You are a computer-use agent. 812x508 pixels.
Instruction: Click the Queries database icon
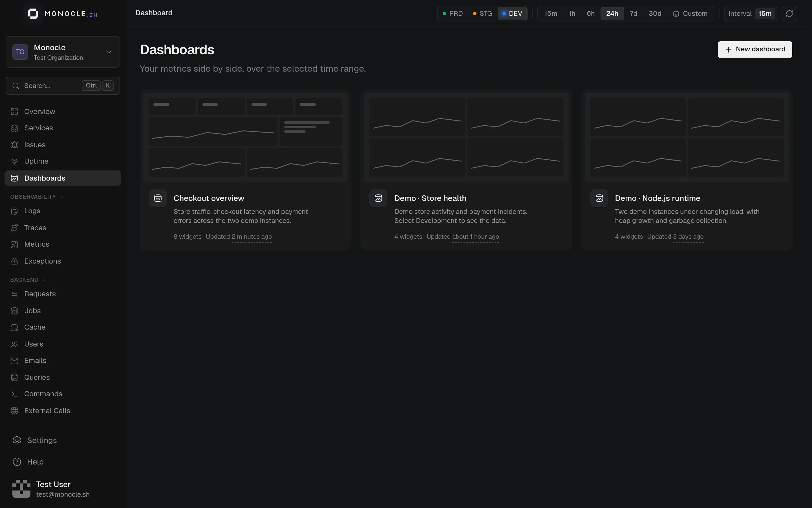(x=14, y=377)
